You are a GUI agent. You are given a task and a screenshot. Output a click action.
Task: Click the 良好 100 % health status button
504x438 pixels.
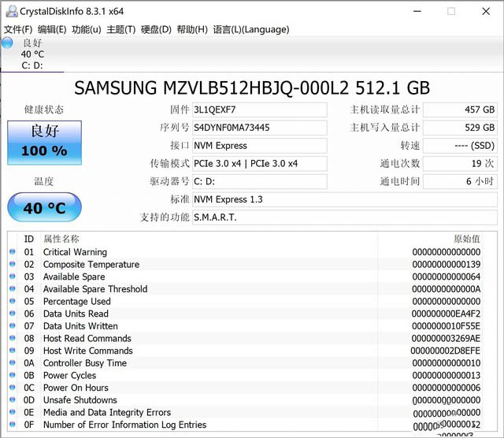pyautogui.click(x=44, y=143)
